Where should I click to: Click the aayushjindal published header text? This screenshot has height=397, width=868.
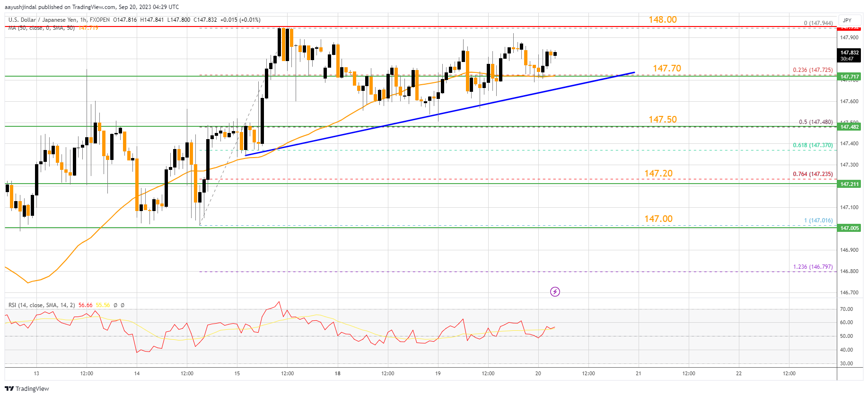coord(92,7)
